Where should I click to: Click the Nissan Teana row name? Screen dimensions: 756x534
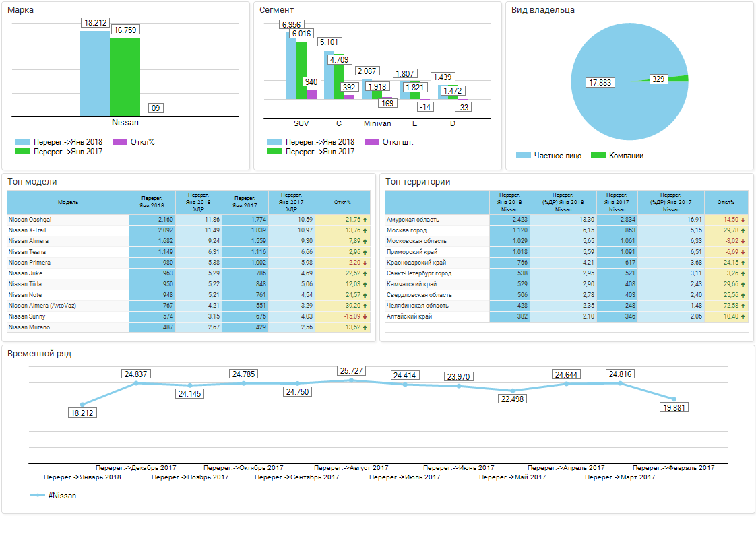pyautogui.click(x=27, y=252)
